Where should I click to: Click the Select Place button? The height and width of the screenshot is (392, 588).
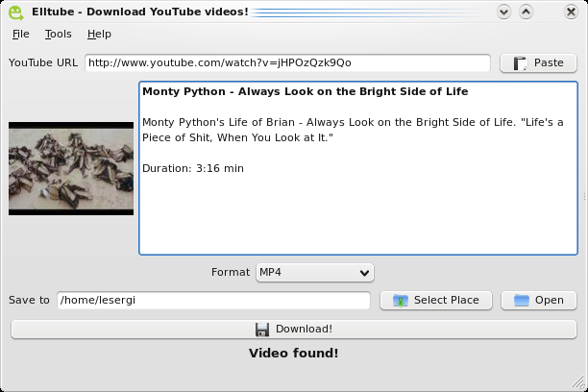[x=436, y=300]
